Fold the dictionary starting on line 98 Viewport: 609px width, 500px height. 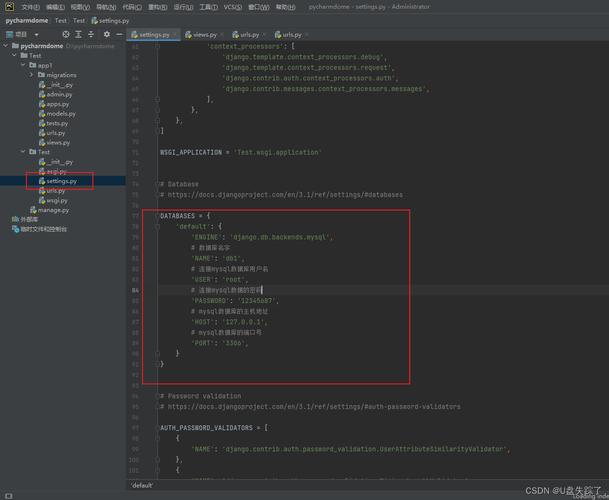[157, 438]
